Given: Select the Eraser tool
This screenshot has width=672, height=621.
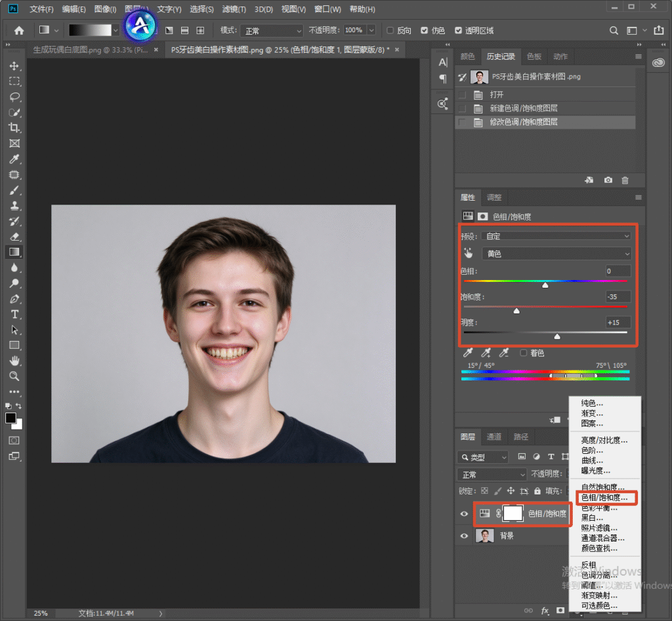Looking at the screenshot, I should 14,237.
